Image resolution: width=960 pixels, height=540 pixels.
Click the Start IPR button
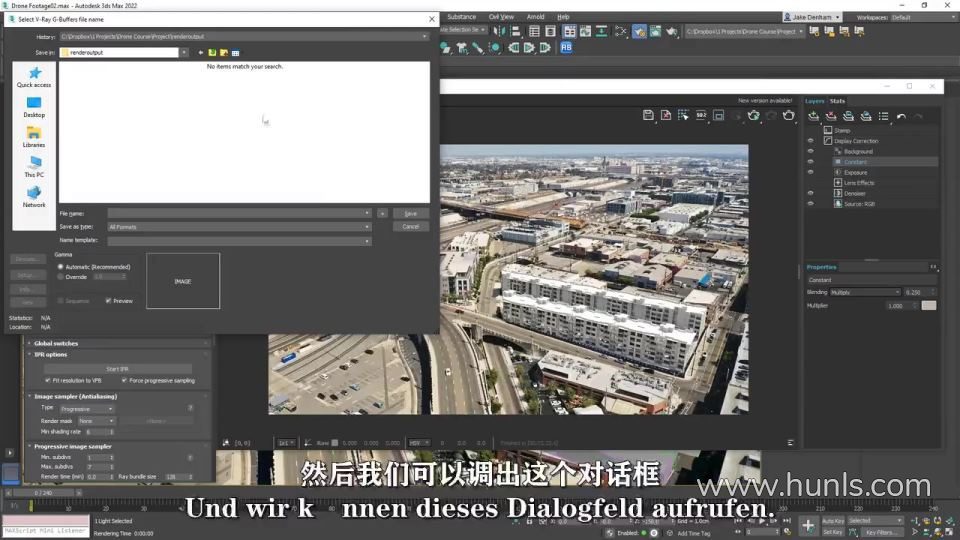[x=118, y=369]
